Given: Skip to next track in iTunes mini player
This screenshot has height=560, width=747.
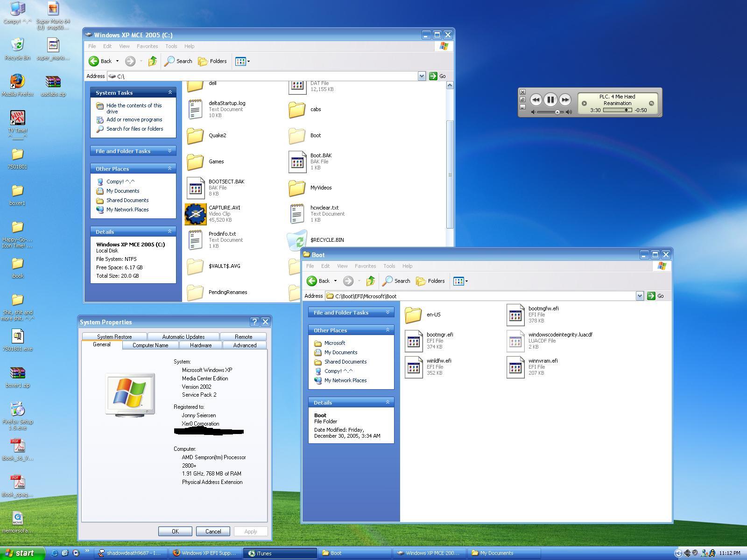Looking at the screenshot, I should click(565, 99).
